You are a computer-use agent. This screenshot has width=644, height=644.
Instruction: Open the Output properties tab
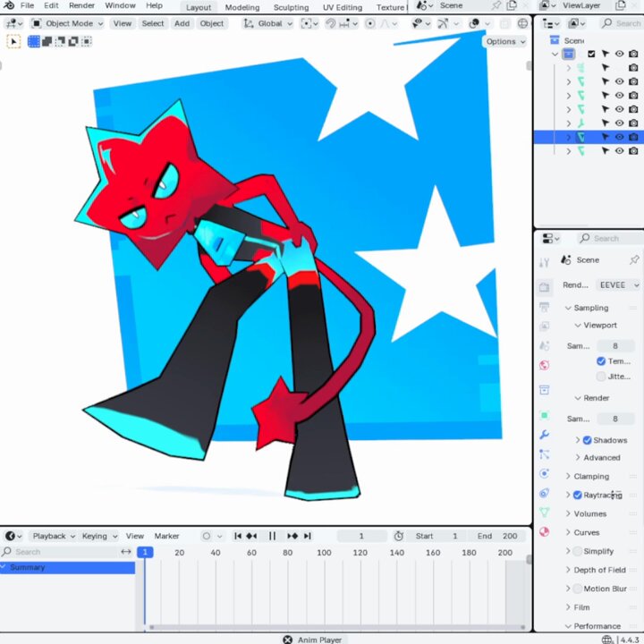click(x=544, y=307)
